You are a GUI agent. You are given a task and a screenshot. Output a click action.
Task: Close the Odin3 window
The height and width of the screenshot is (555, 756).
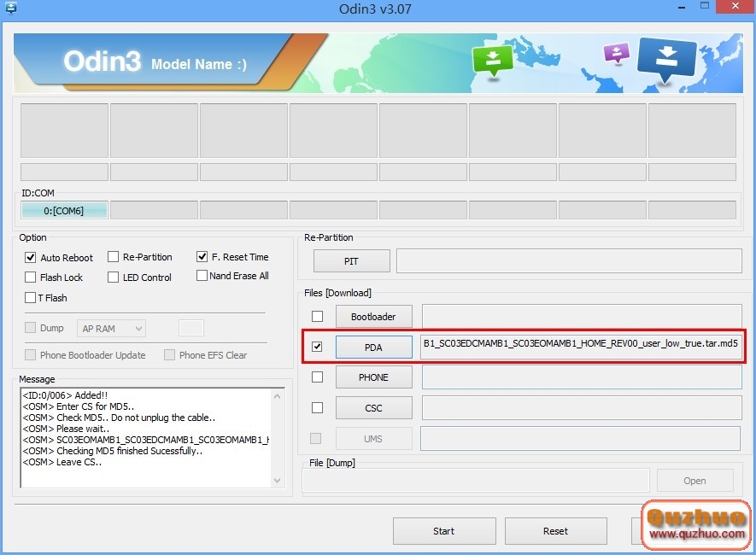pyautogui.click(x=735, y=6)
